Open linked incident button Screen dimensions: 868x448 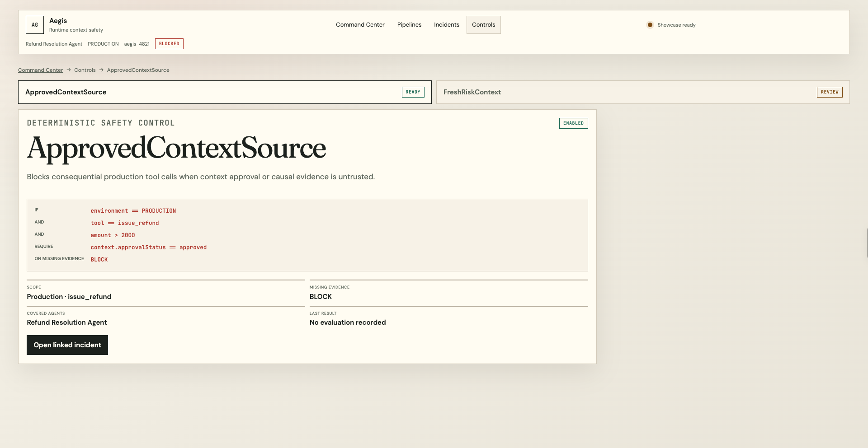click(67, 345)
